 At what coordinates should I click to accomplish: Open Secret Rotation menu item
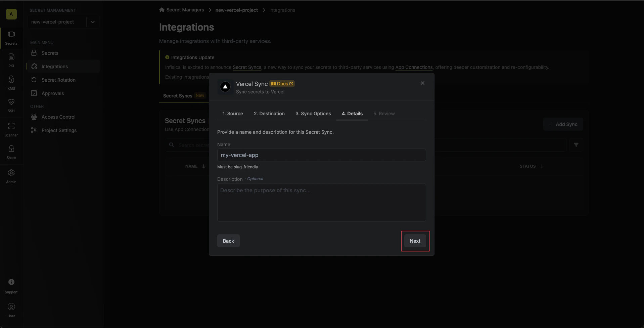[x=63, y=80]
